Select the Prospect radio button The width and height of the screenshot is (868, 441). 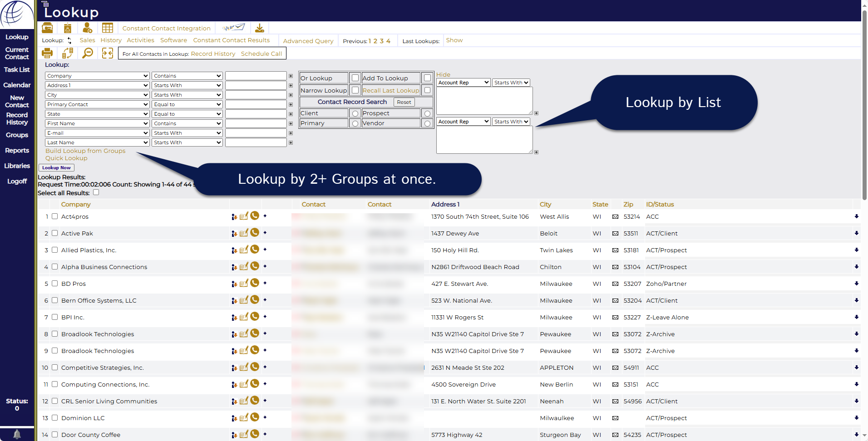pyautogui.click(x=427, y=113)
